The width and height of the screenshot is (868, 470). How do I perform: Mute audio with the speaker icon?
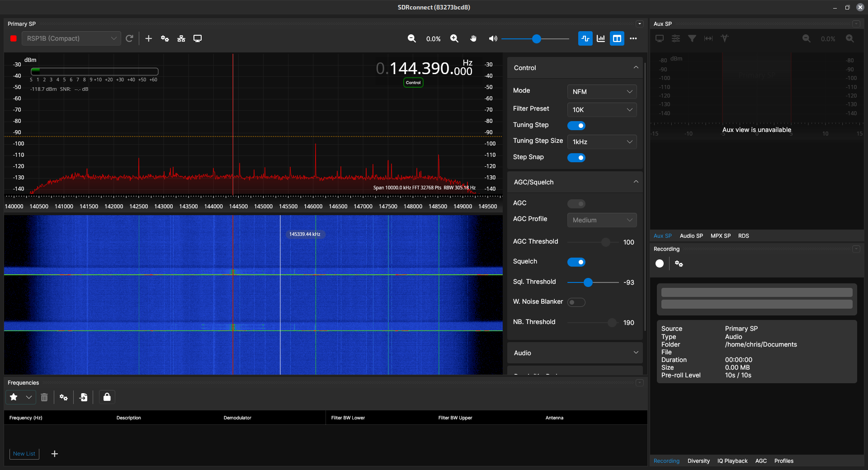pos(493,38)
